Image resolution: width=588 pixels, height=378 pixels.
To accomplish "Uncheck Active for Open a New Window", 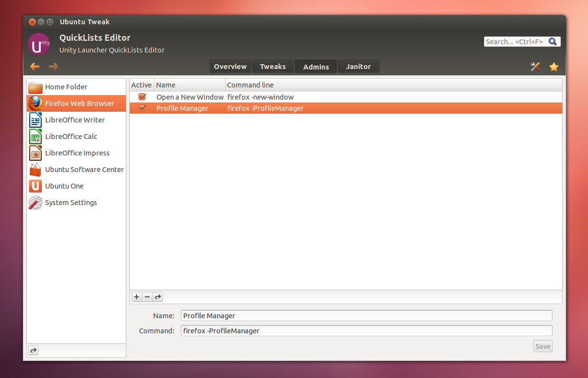I will coord(142,97).
